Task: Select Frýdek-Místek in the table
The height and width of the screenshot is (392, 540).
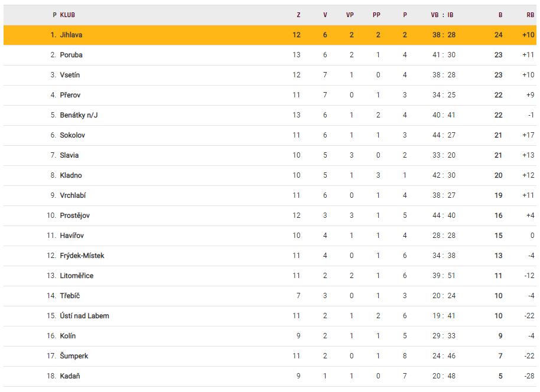Action: (82, 256)
